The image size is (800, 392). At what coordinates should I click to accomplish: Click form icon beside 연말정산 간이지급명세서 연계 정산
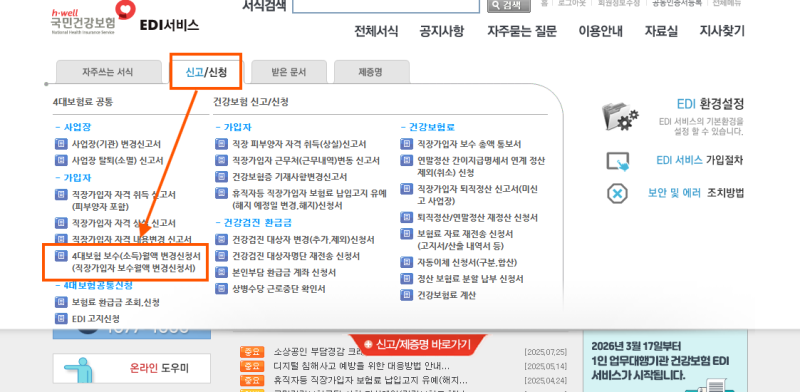tap(406, 161)
